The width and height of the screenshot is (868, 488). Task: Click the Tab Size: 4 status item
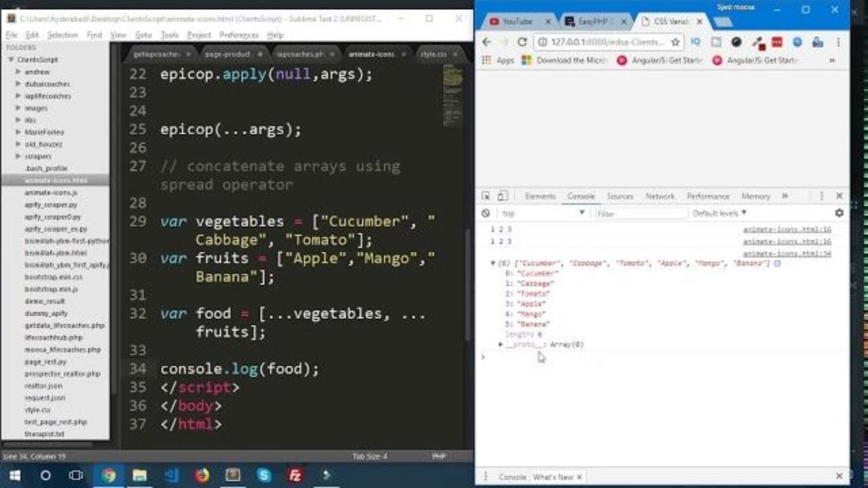point(370,457)
